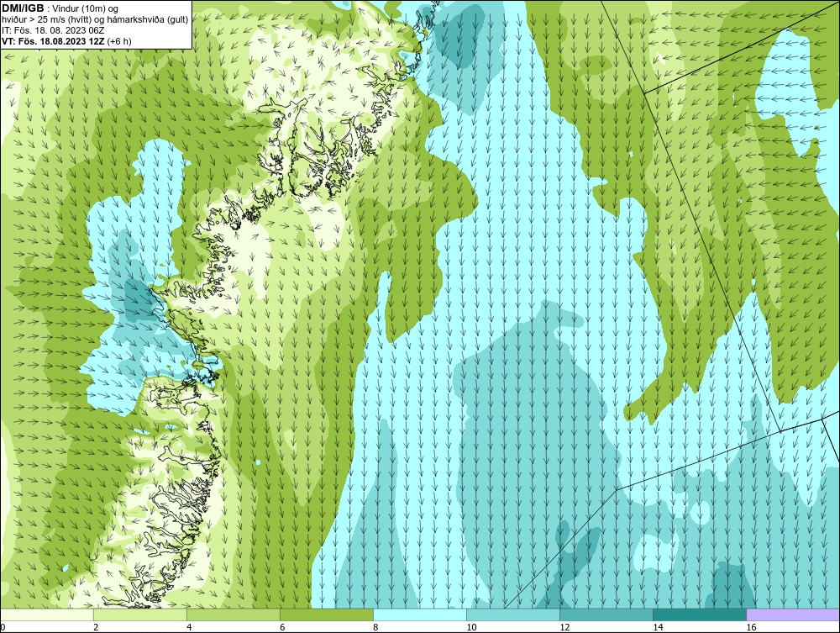This screenshot has height=633, width=840.
Task: Click the 0–2 m/s palest legend swatch
Action: click(47, 615)
